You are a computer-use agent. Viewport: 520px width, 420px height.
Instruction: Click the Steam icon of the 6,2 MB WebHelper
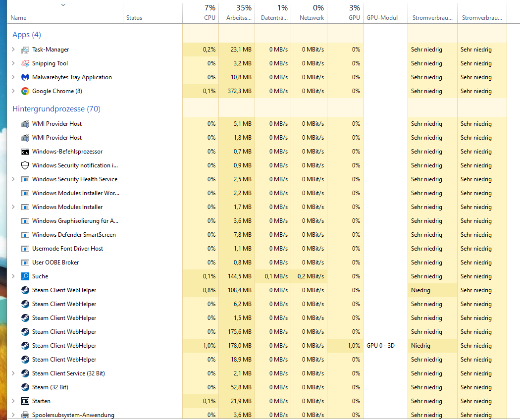tap(25, 304)
